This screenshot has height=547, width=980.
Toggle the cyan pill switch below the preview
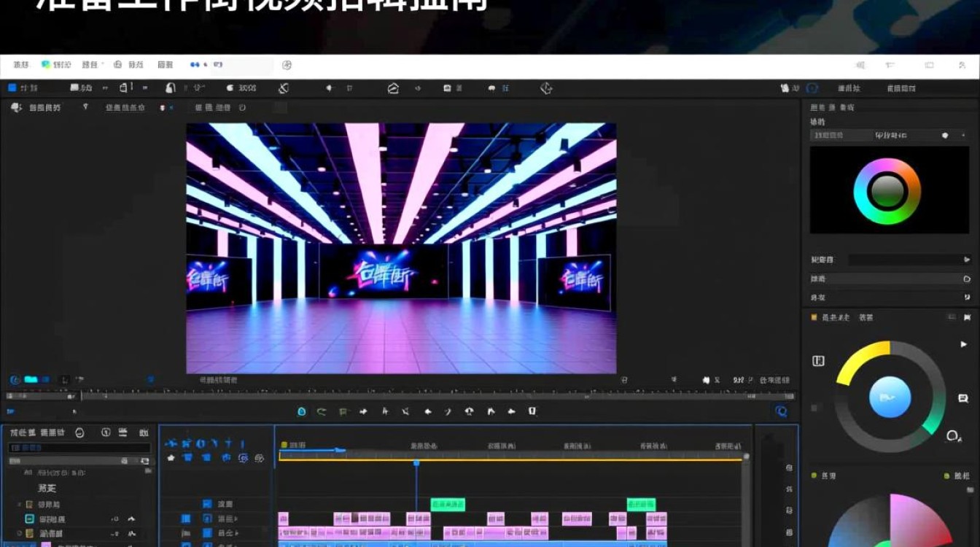31,380
